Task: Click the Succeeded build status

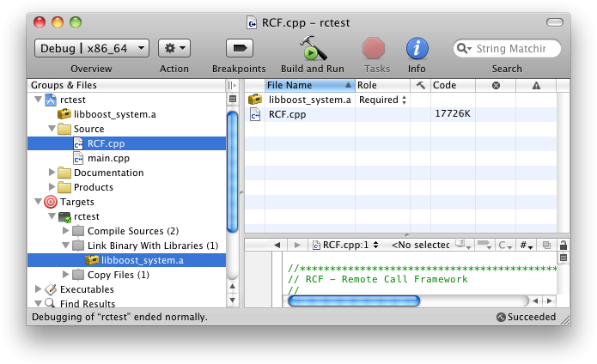Action: [527, 317]
